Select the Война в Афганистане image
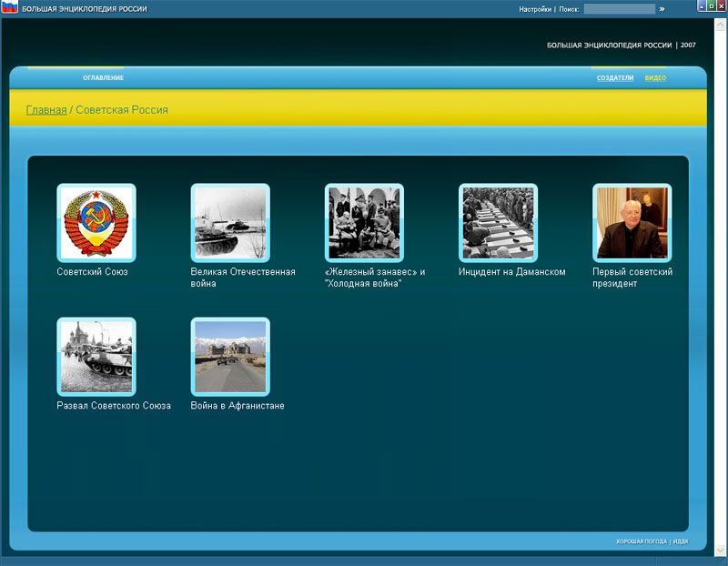This screenshot has width=728, height=566. (x=230, y=357)
